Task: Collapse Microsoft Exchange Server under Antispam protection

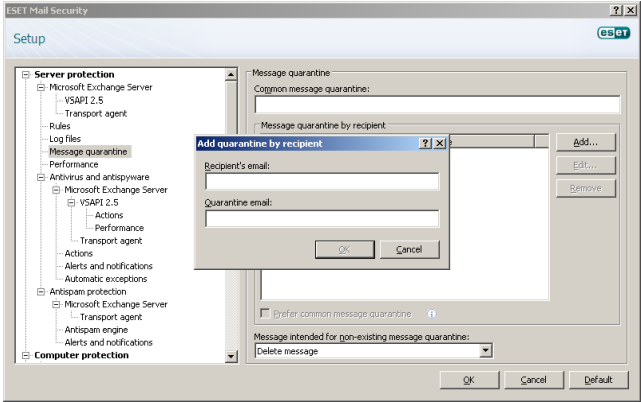Action: click(x=56, y=304)
